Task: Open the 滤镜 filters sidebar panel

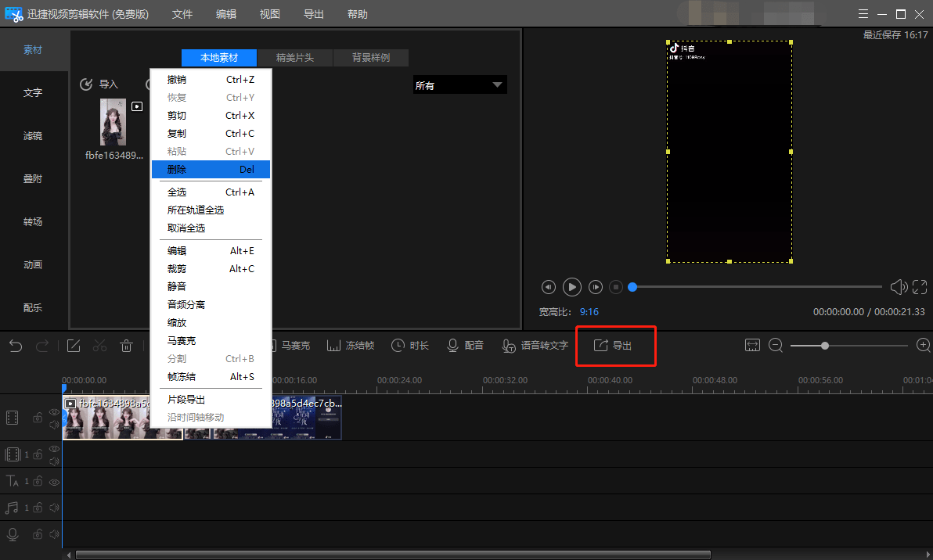Action: click(x=33, y=136)
